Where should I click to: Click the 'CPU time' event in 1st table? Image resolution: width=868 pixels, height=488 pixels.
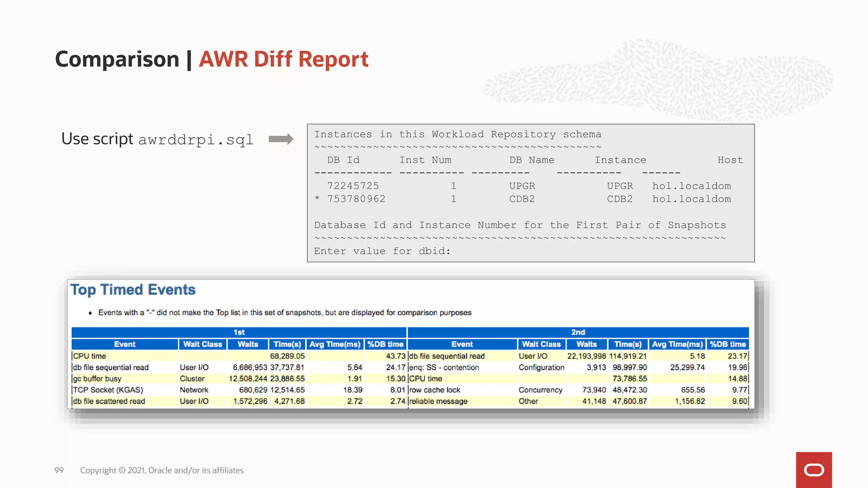tap(89, 356)
